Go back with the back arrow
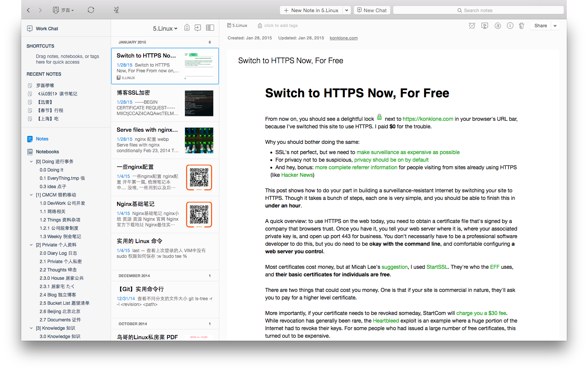The height and width of the screenshot is (371, 588). (28, 10)
